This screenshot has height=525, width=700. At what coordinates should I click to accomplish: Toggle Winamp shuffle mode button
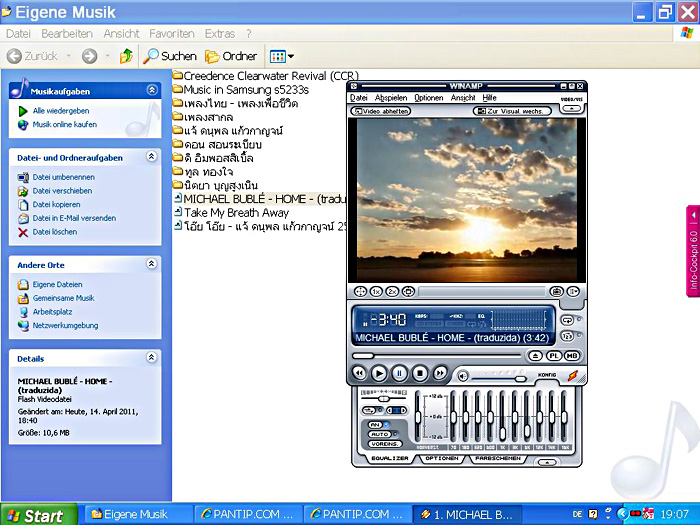(567, 336)
